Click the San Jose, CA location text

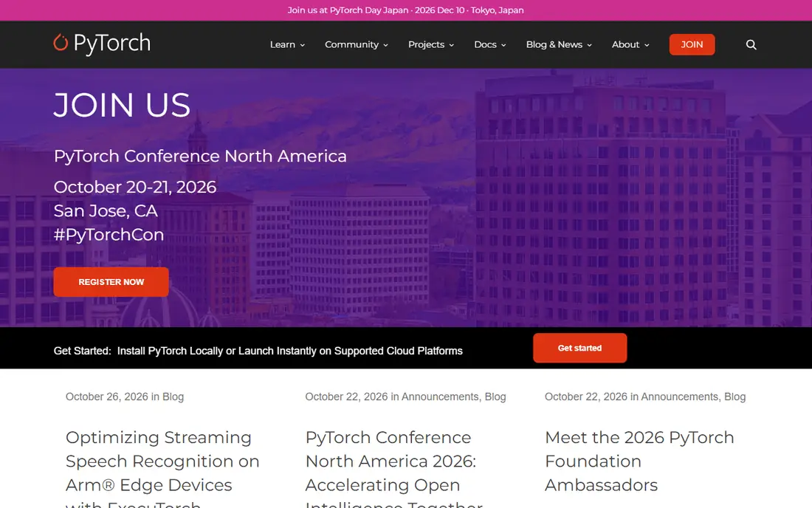point(106,210)
